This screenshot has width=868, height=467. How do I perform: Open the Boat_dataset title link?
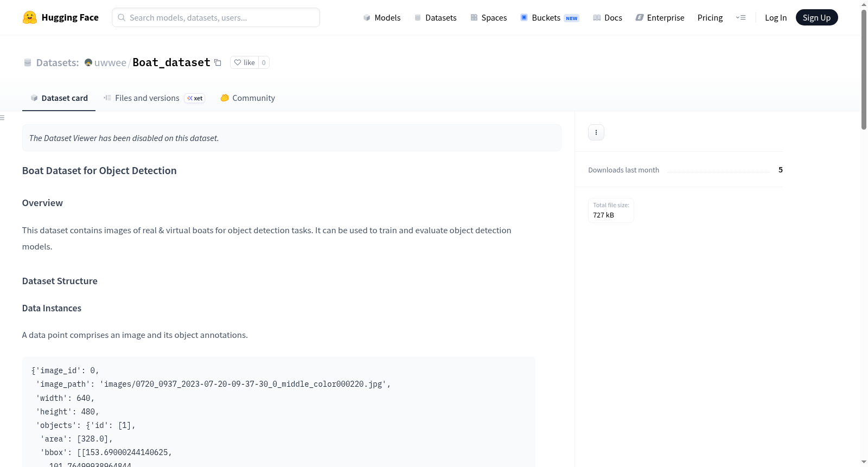(x=171, y=62)
